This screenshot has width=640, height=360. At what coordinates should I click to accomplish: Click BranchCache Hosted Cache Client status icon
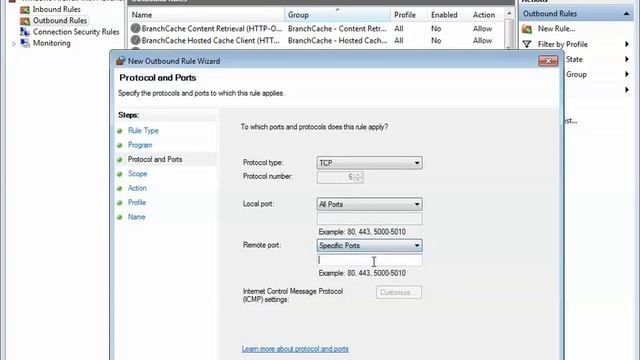(x=136, y=40)
